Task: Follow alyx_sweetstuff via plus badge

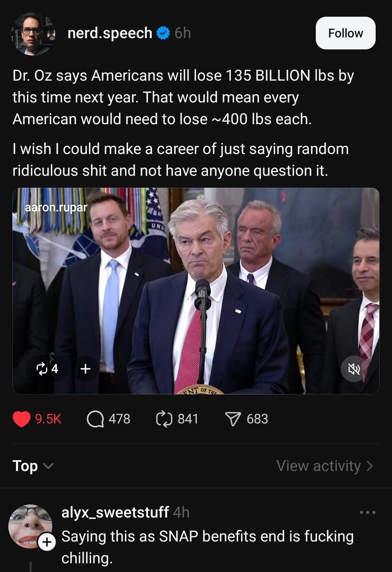Action: click(x=47, y=542)
